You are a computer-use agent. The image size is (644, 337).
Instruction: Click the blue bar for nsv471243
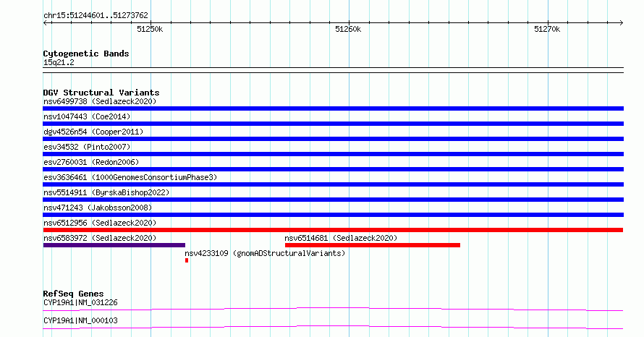click(x=333, y=215)
